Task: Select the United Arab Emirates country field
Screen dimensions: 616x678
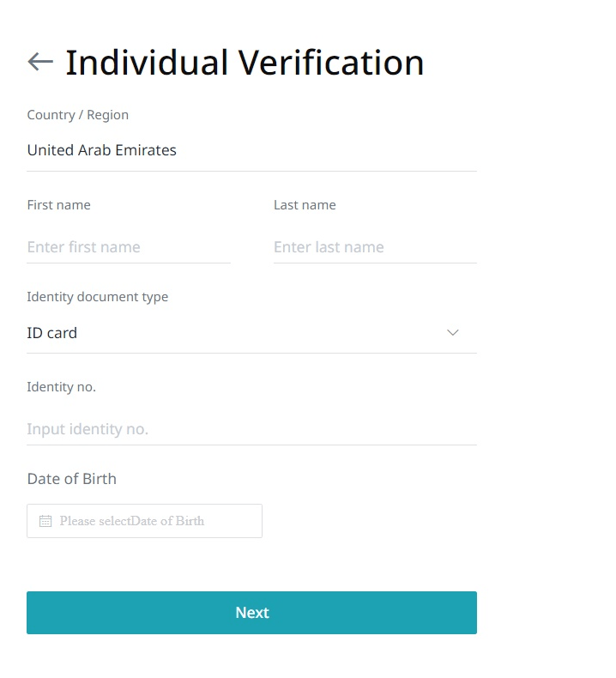Action: (x=251, y=150)
